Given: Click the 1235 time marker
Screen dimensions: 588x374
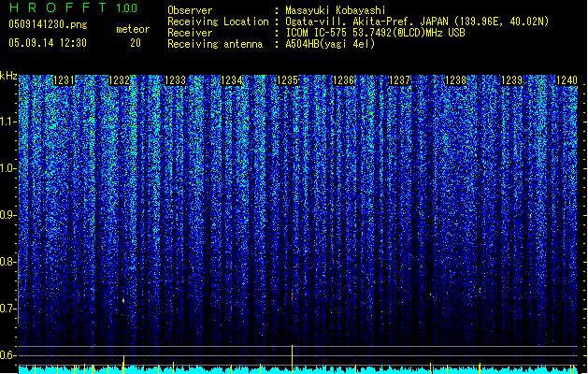Looking at the screenshot, I should tap(287, 80).
